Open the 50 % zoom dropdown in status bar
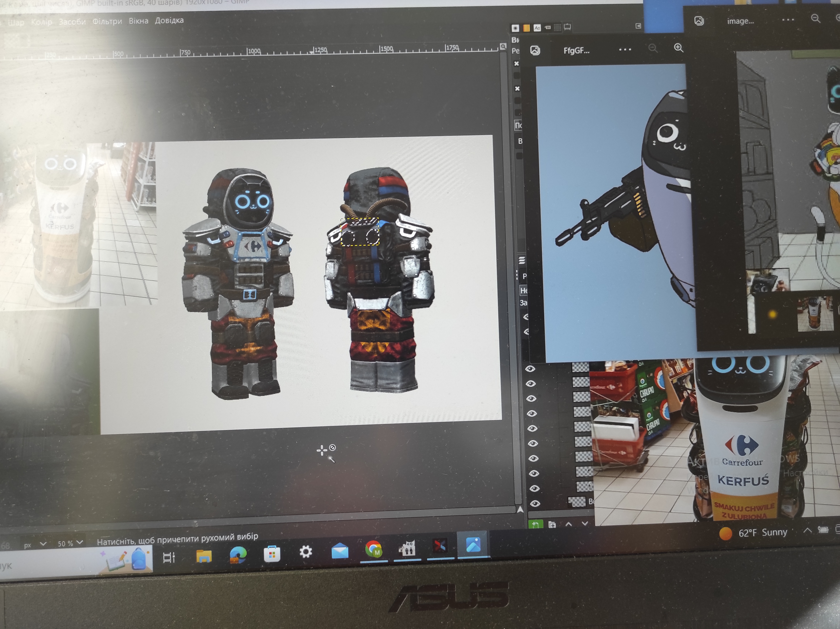Image resolution: width=840 pixels, height=629 pixels. coord(70,543)
